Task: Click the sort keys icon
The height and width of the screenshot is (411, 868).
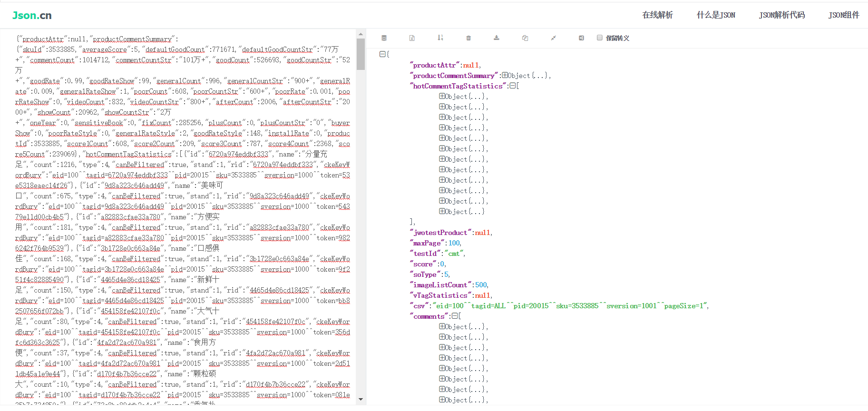Action: (x=440, y=38)
